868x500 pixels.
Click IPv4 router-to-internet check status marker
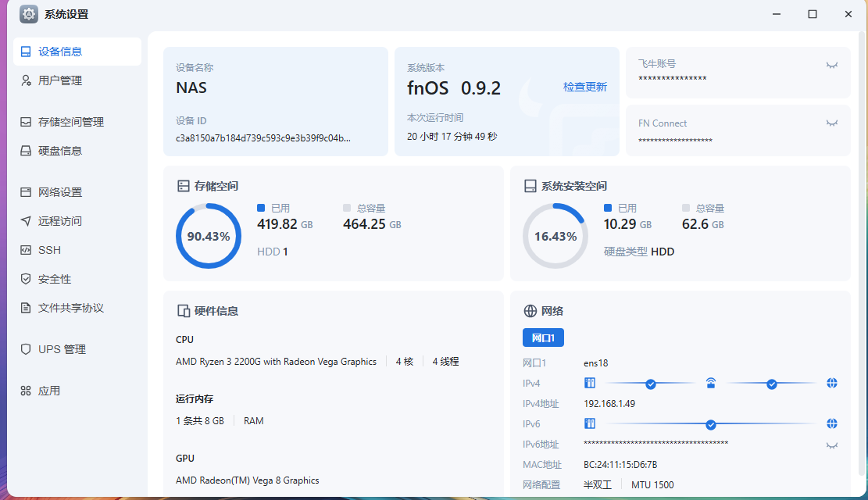point(772,384)
